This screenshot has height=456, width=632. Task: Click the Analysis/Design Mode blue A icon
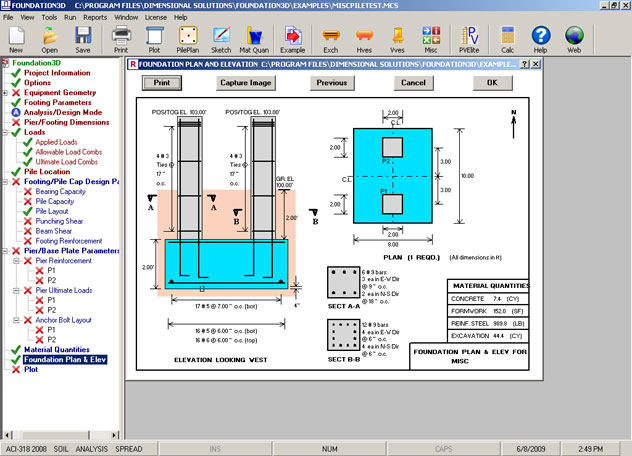click(x=16, y=112)
